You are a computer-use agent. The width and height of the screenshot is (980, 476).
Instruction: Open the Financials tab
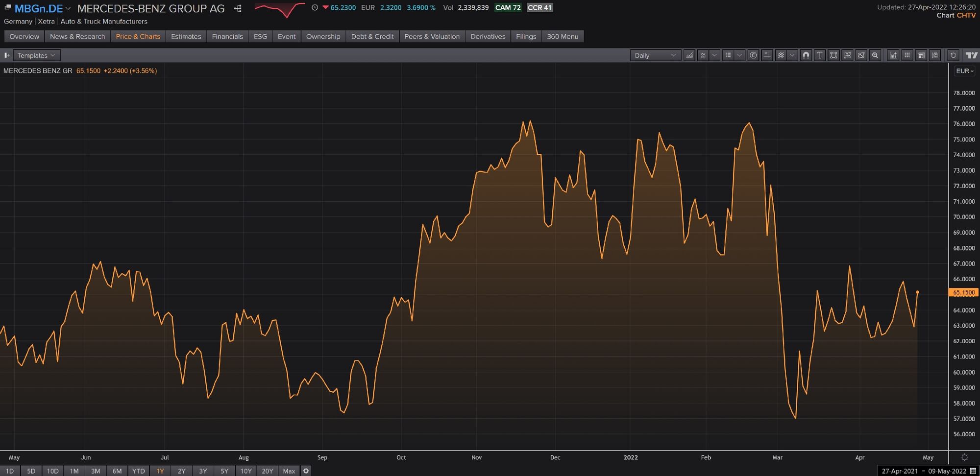[x=227, y=36]
